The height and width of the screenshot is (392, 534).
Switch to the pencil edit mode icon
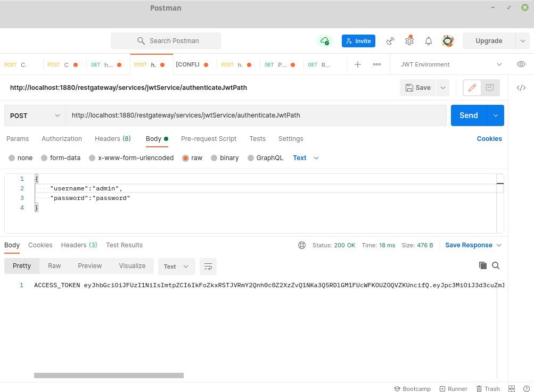pos(472,88)
